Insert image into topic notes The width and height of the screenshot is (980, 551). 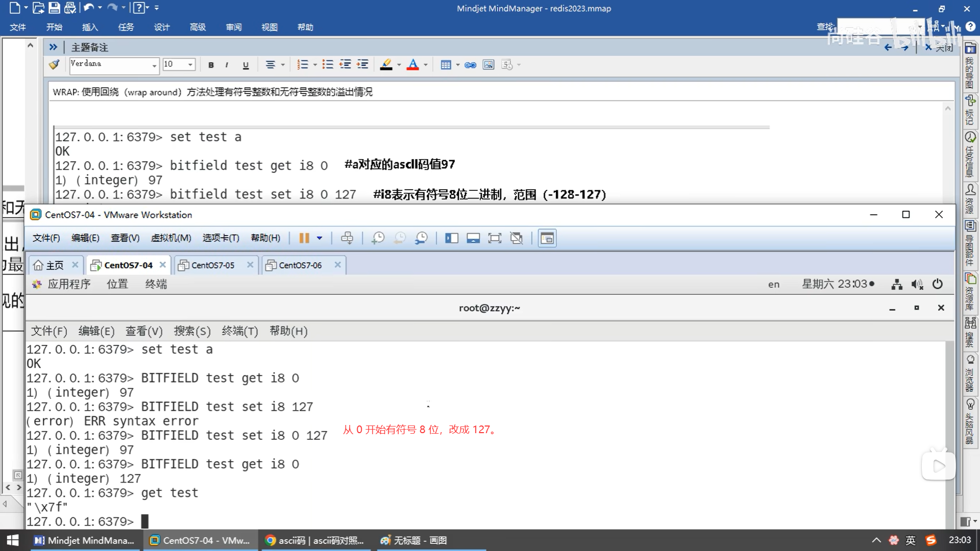click(x=488, y=65)
